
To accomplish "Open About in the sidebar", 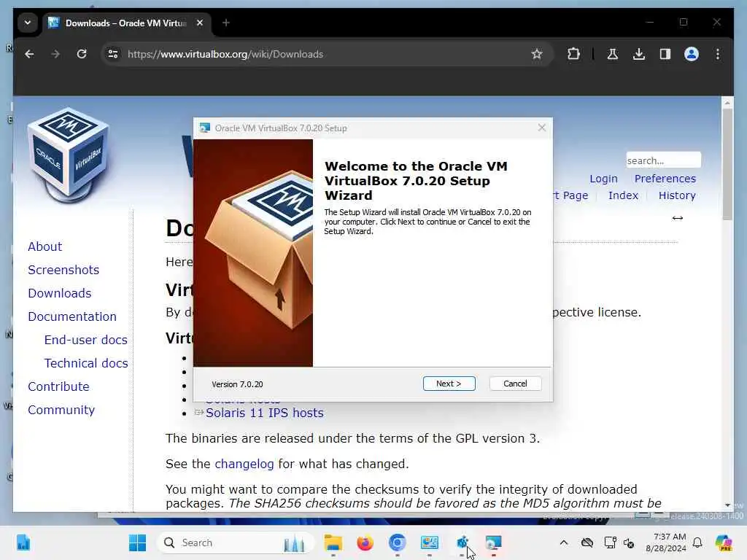I will 44,246.
